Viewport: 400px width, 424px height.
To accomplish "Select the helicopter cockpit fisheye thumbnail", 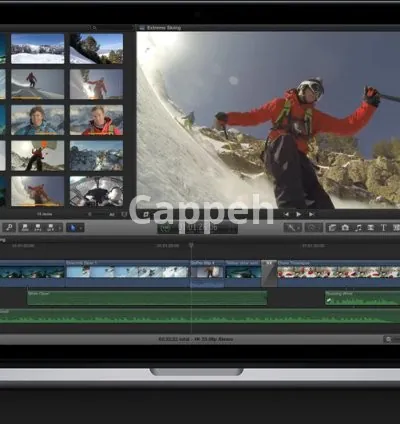I will coord(96,191).
